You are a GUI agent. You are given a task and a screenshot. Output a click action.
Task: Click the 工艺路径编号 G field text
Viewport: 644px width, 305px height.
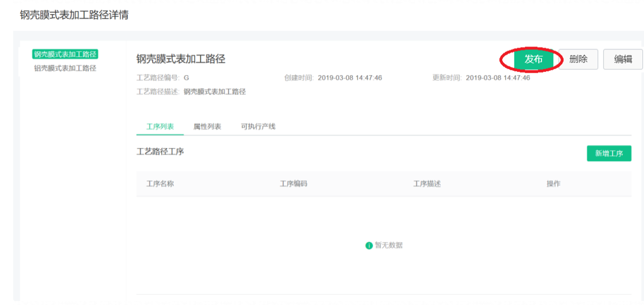(x=162, y=78)
